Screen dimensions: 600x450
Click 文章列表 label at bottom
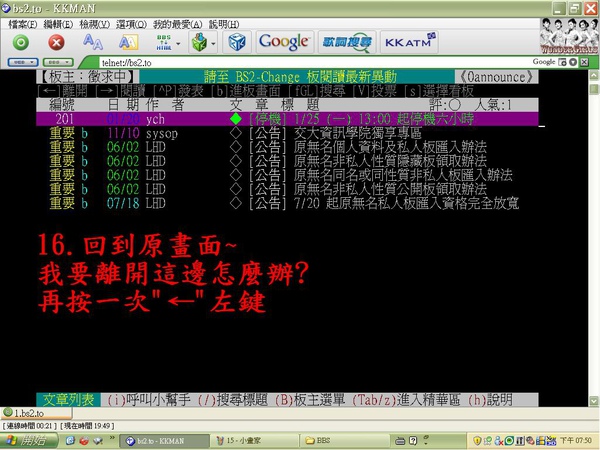click(x=68, y=400)
